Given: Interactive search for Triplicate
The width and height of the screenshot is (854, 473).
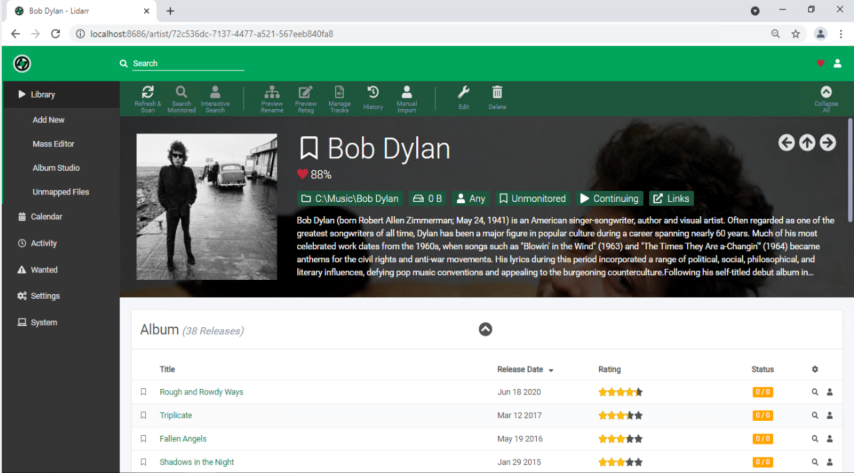Looking at the screenshot, I should tap(829, 415).
